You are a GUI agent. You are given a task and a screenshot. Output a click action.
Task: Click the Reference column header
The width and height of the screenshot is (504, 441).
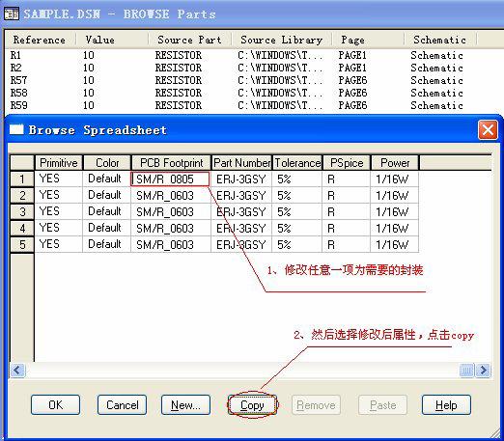click(41, 40)
